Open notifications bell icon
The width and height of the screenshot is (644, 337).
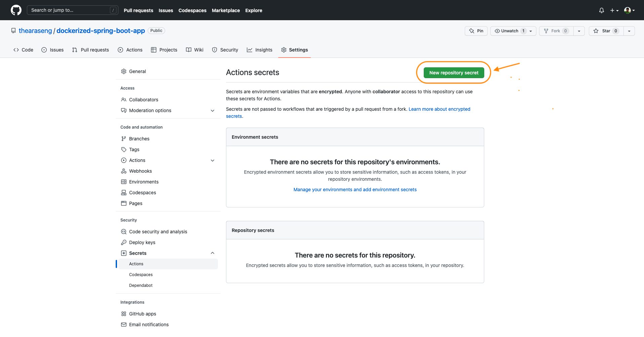pyautogui.click(x=602, y=10)
